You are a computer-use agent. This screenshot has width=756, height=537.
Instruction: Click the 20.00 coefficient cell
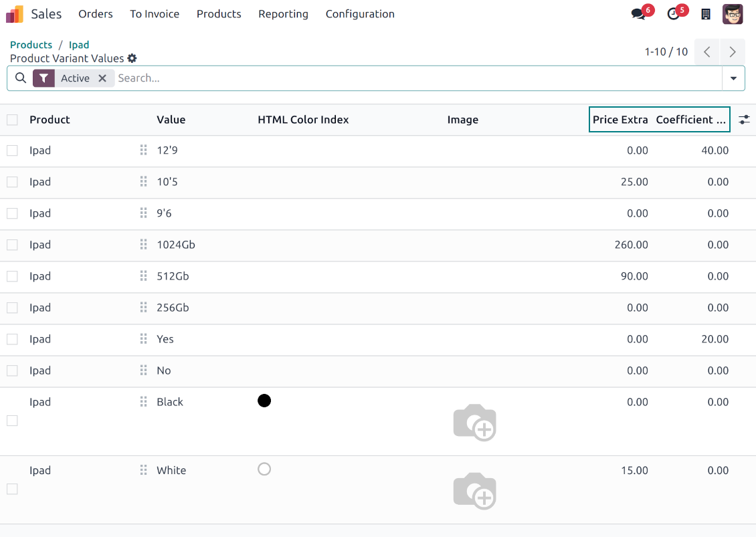coord(715,339)
